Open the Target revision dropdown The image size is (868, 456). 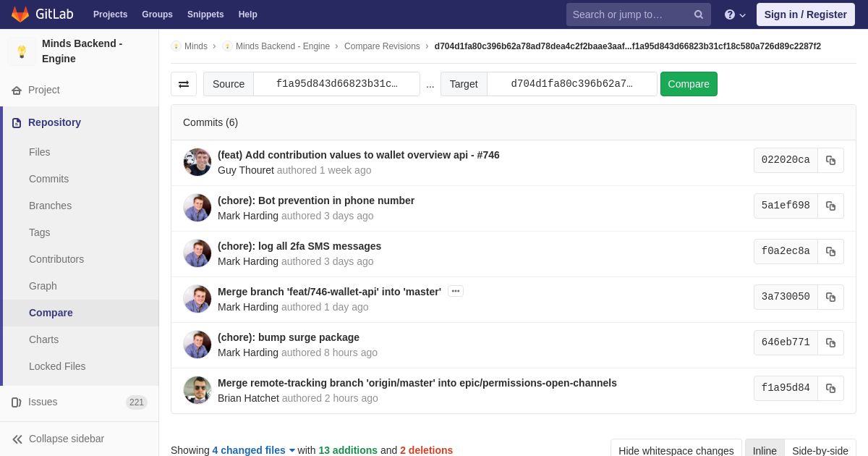pos(571,84)
